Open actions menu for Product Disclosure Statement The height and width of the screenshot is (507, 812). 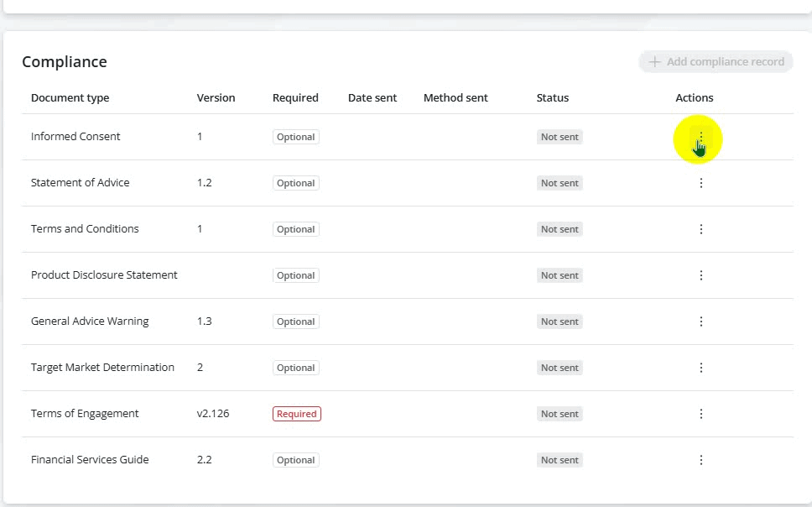pyautogui.click(x=701, y=275)
